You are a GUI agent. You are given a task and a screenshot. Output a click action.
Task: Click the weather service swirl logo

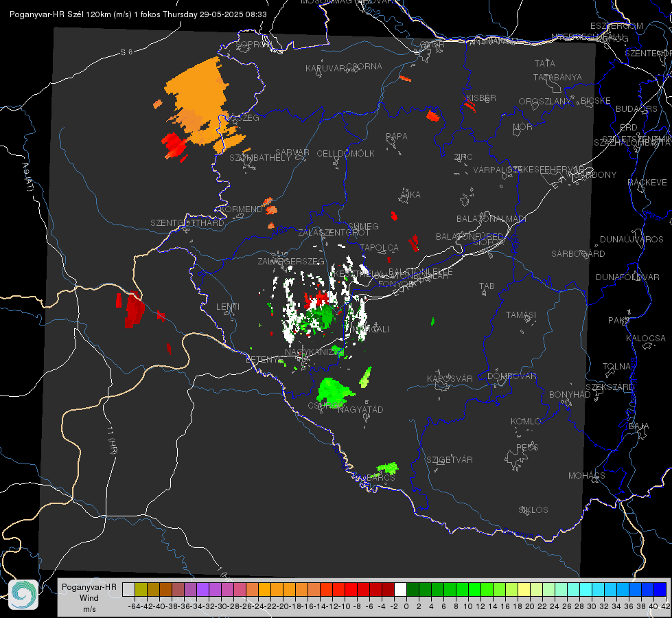[x=23, y=595]
